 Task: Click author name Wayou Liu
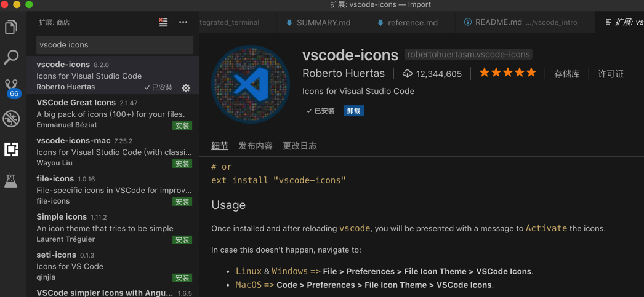[x=55, y=163]
